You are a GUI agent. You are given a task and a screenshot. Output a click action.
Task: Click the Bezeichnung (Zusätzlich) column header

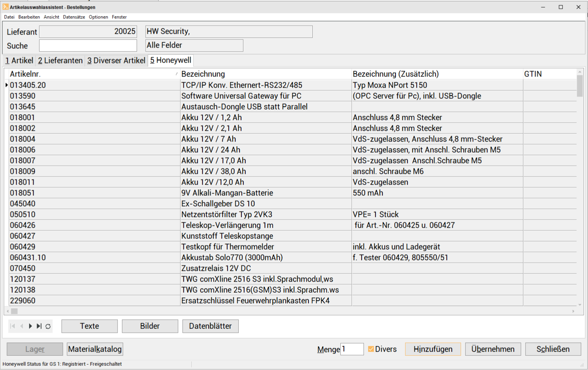pyautogui.click(x=437, y=74)
